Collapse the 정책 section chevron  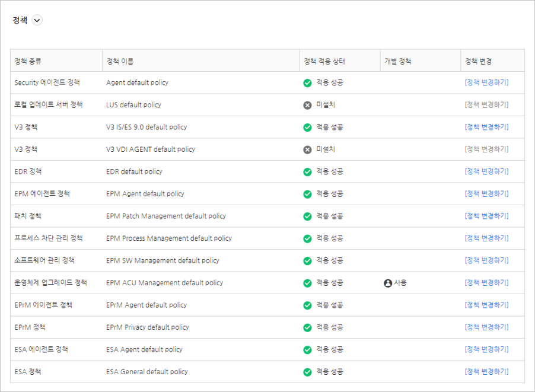37,20
